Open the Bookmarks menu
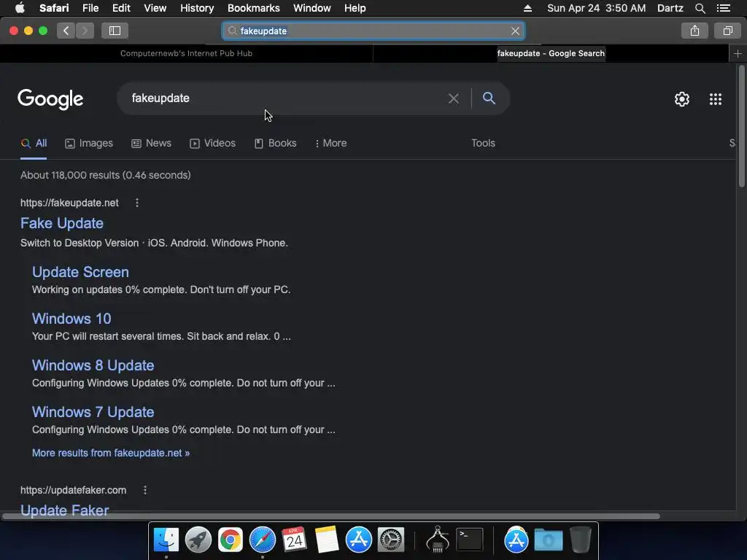747x560 pixels. point(253,8)
